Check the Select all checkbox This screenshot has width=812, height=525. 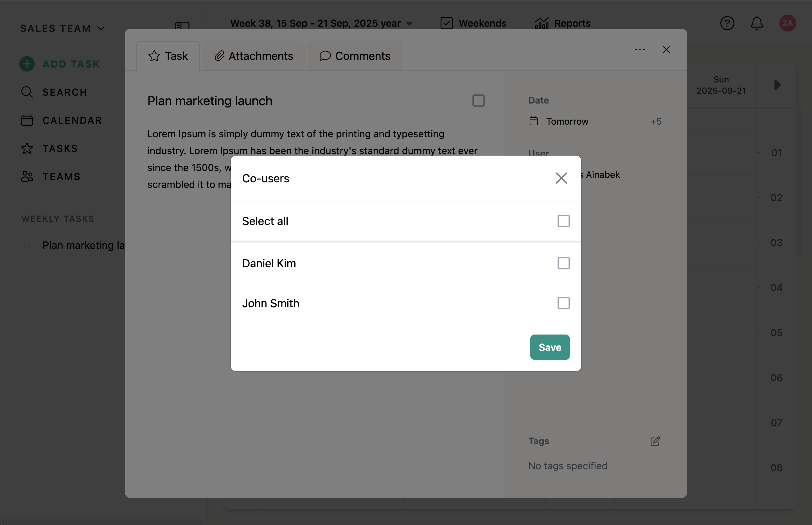click(563, 221)
